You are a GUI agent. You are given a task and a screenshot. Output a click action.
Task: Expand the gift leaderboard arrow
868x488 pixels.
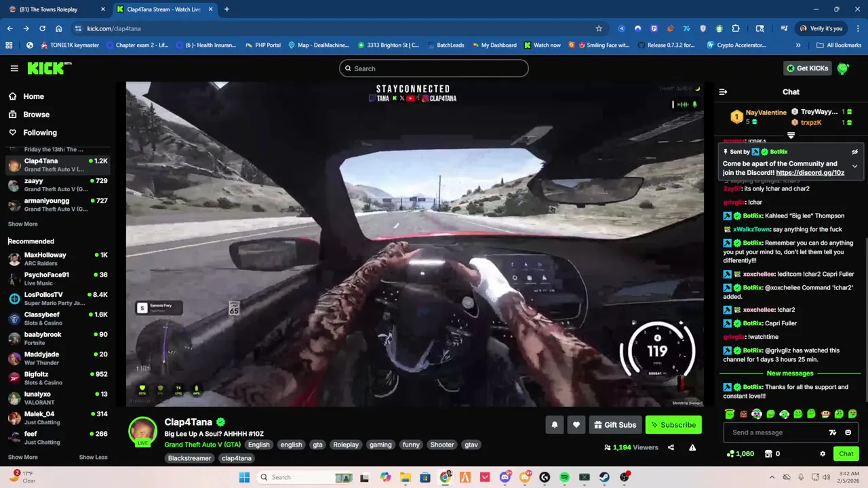pyautogui.click(x=791, y=135)
